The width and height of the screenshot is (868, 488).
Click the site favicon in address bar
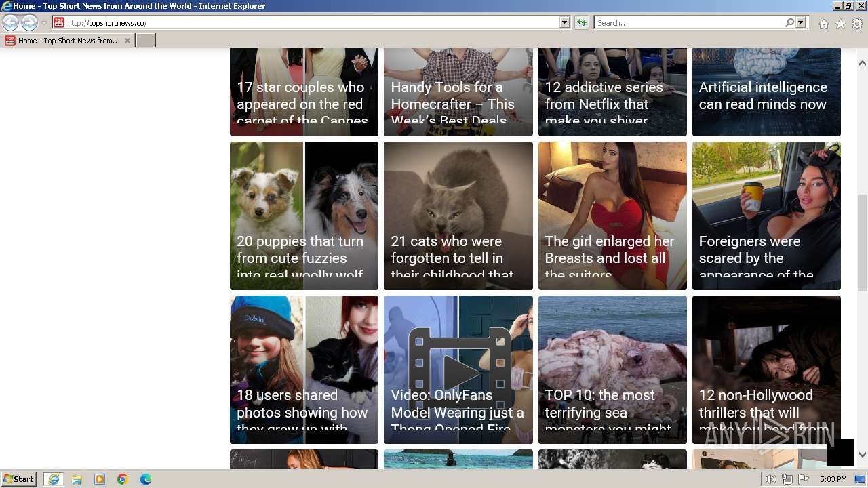point(59,23)
